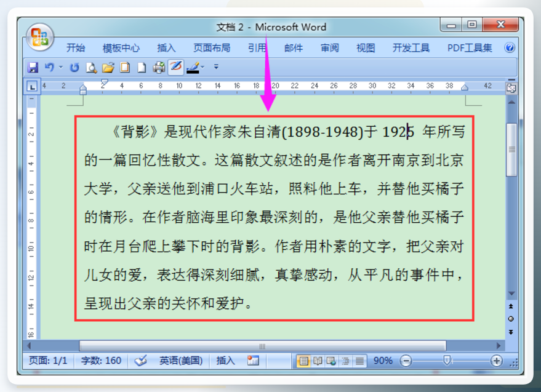
Task: Switch to print layout view
Action: click(303, 361)
